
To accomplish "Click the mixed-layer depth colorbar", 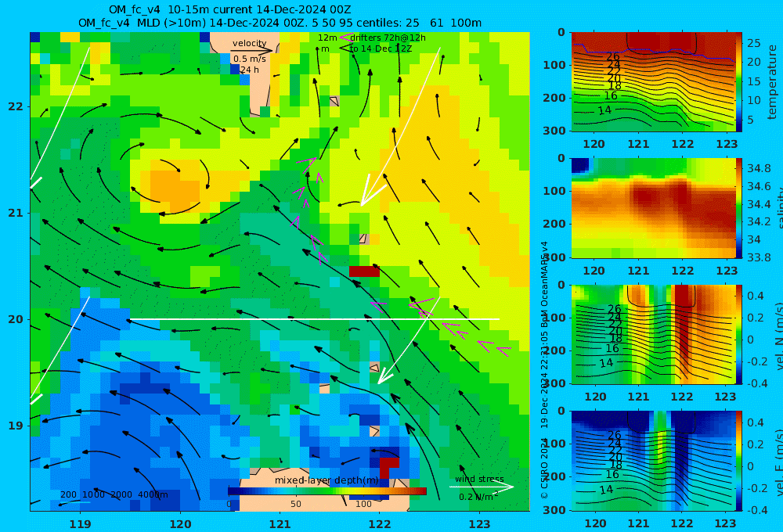I will 327,491.
